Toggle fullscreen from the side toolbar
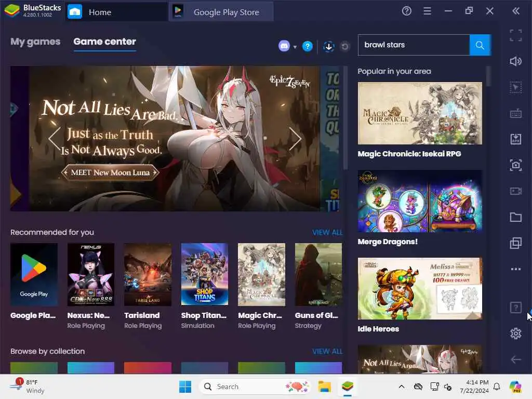The image size is (532, 399). [516, 35]
